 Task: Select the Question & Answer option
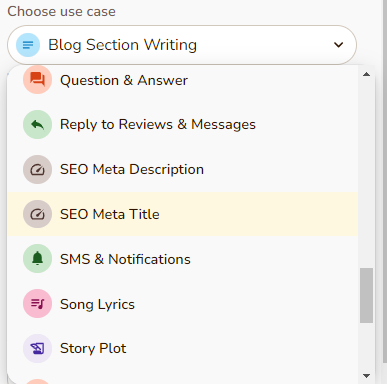[183, 80]
